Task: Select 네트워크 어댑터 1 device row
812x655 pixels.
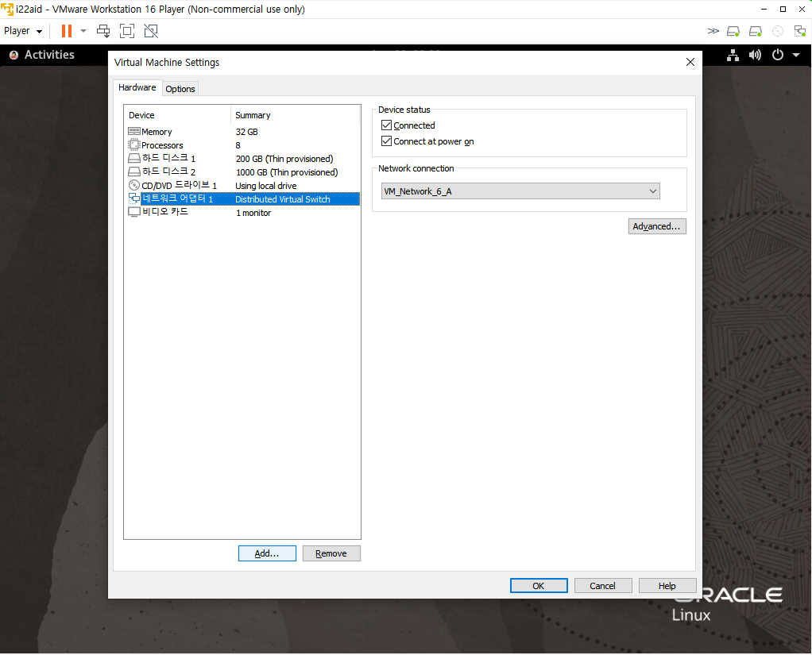Action: [x=243, y=199]
